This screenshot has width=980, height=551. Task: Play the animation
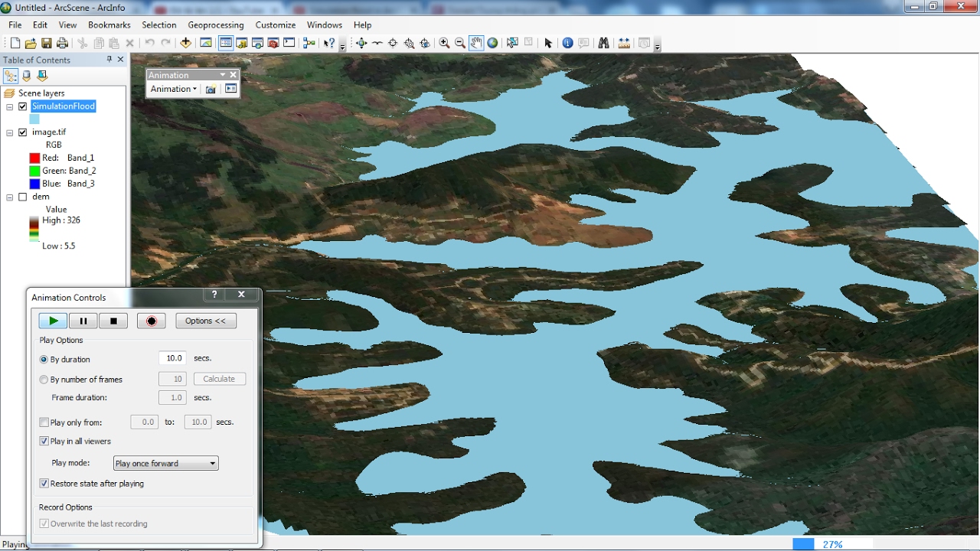(x=53, y=321)
